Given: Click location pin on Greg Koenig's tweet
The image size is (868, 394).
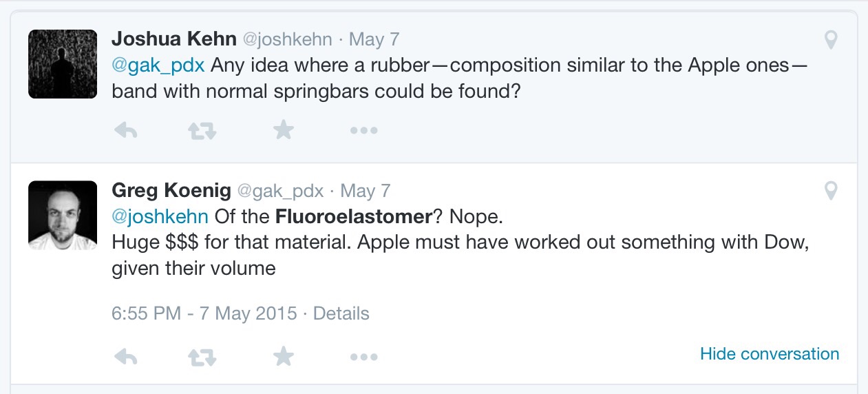Looking at the screenshot, I should coord(831,191).
